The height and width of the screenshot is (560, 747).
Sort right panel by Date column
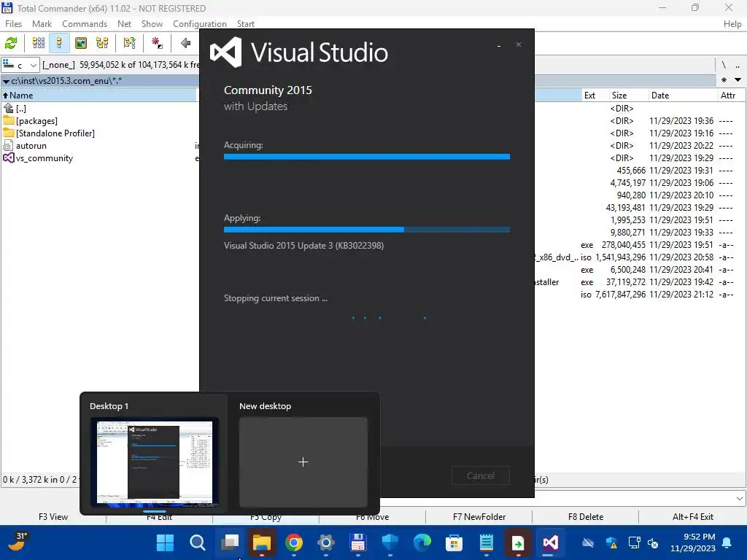(x=683, y=96)
